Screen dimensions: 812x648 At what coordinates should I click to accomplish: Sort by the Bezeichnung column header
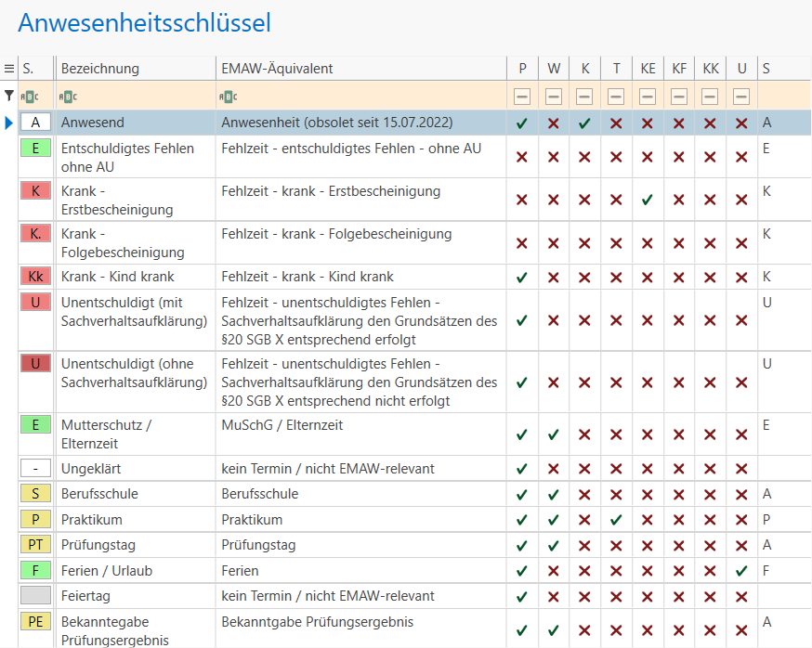click(x=135, y=69)
